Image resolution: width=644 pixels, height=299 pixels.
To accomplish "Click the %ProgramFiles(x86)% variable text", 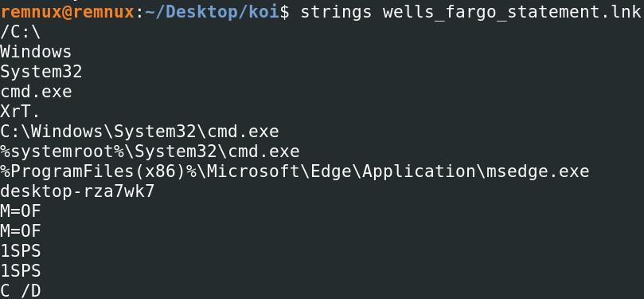I will [98, 171].
